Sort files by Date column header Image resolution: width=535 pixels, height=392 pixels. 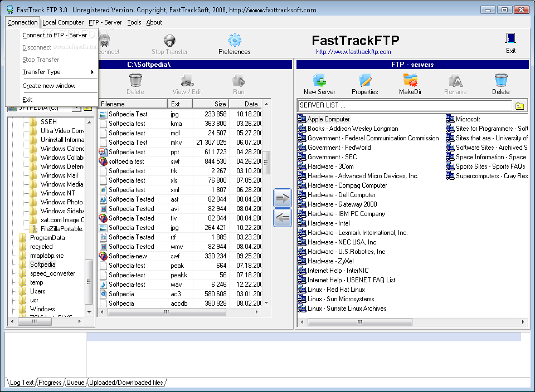tap(246, 104)
